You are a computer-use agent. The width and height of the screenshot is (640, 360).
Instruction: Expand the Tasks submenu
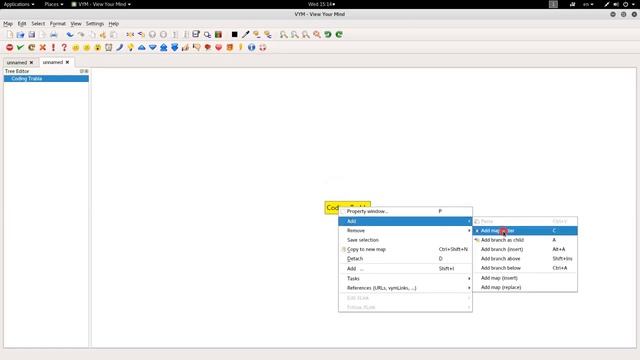(405, 278)
